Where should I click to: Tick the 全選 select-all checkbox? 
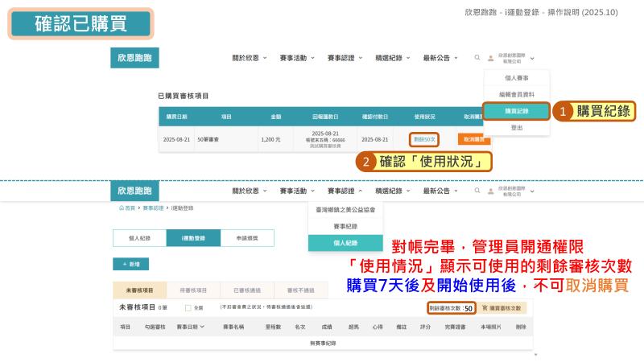(x=188, y=307)
